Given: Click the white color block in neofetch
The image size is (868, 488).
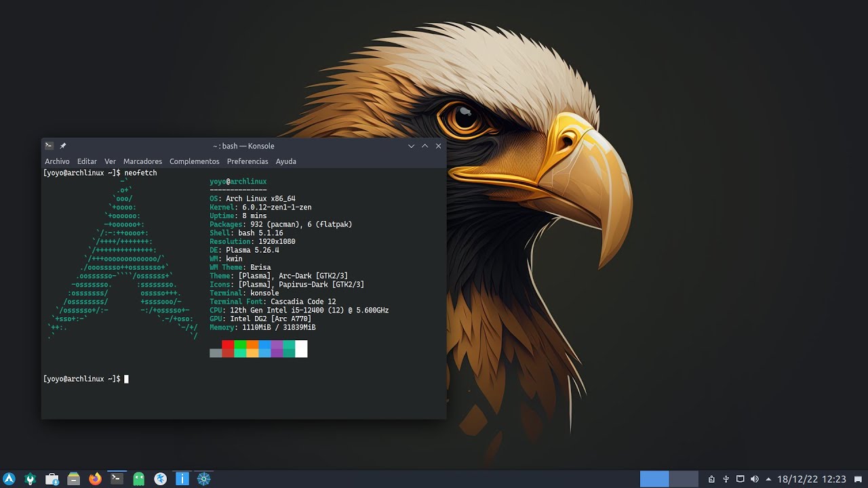Looking at the screenshot, I should coord(301,349).
